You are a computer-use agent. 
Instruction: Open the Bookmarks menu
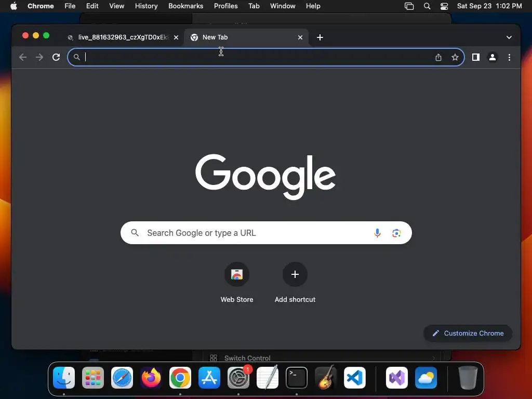click(x=186, y=6)
